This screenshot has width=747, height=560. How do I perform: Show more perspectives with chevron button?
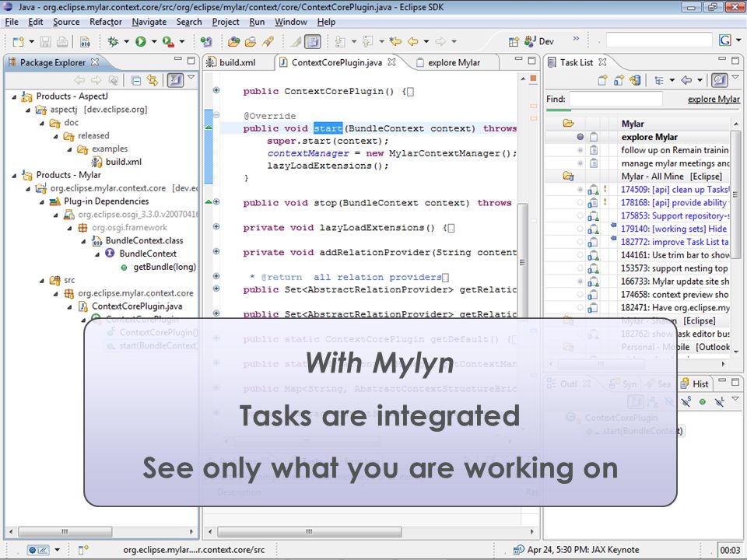point(576,39)
